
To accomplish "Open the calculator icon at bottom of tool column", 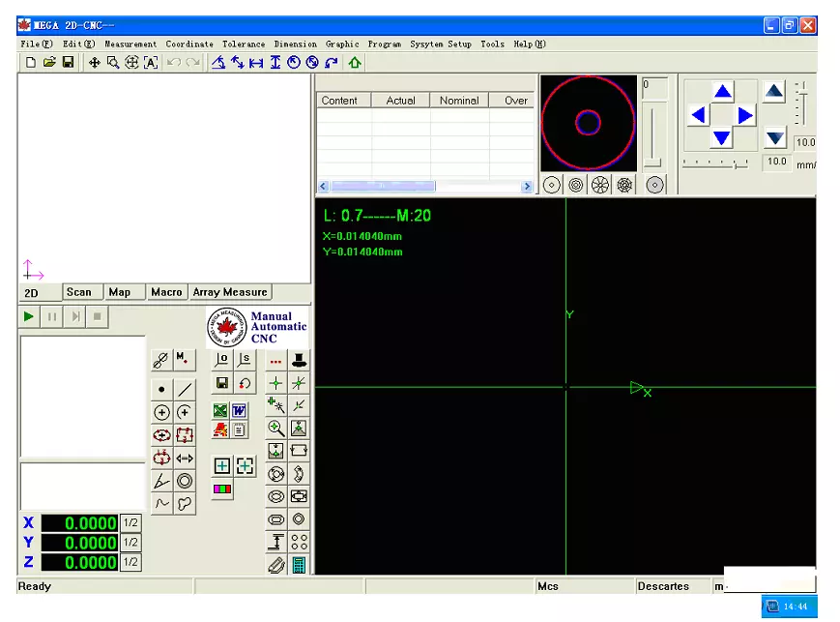I will 300,565.
